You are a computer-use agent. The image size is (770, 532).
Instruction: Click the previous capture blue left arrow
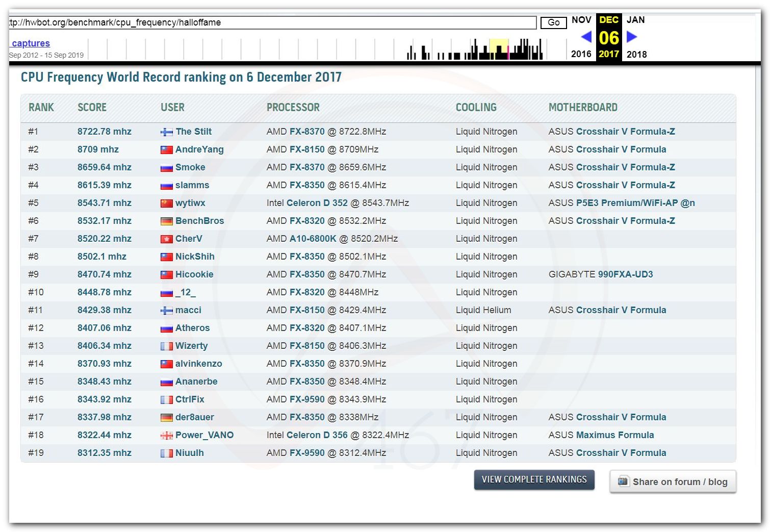(586, 37)
